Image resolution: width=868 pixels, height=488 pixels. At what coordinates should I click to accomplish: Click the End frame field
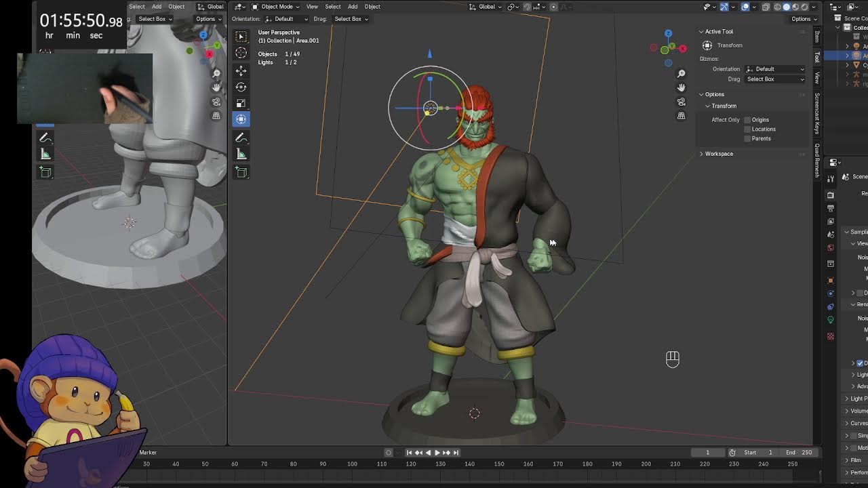[x=799, y=453]
